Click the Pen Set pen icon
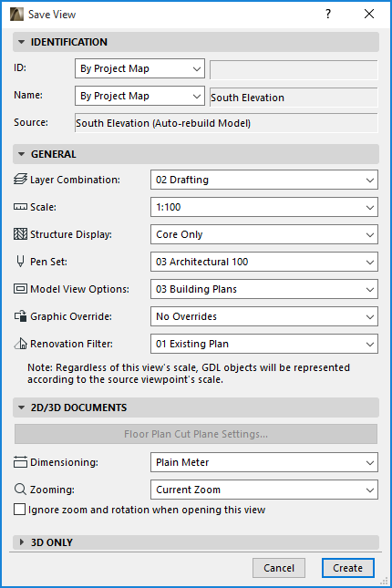The height and width of the screenshot is (588, 392). (x=20, y=262)
